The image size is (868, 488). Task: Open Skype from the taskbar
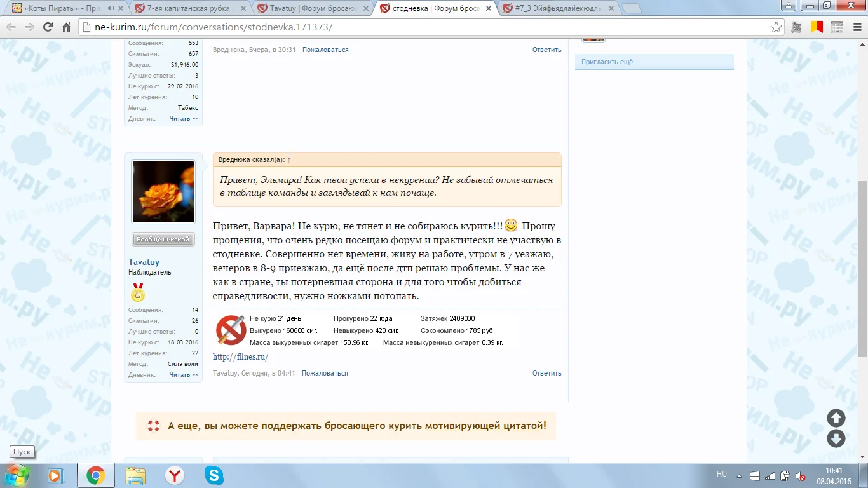click(x=214, y=475)
